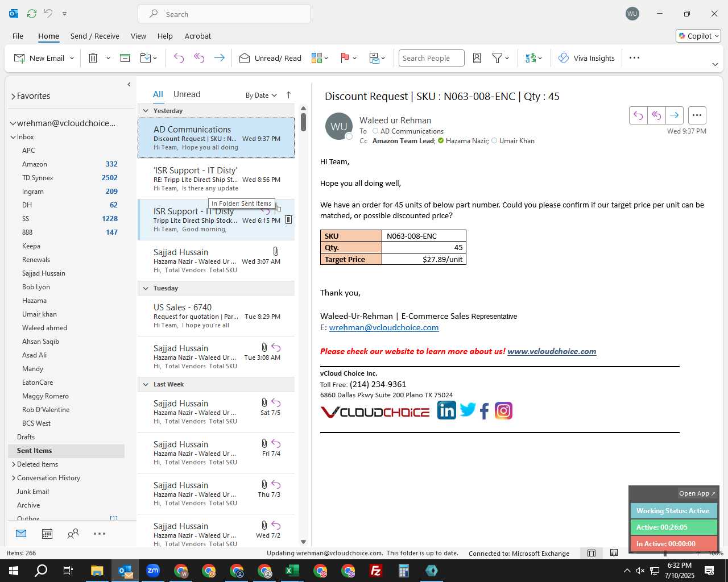Switch to the Send / Receive tab
The width and height of the screenshot is (728, 582).
[x=95, y=36]
